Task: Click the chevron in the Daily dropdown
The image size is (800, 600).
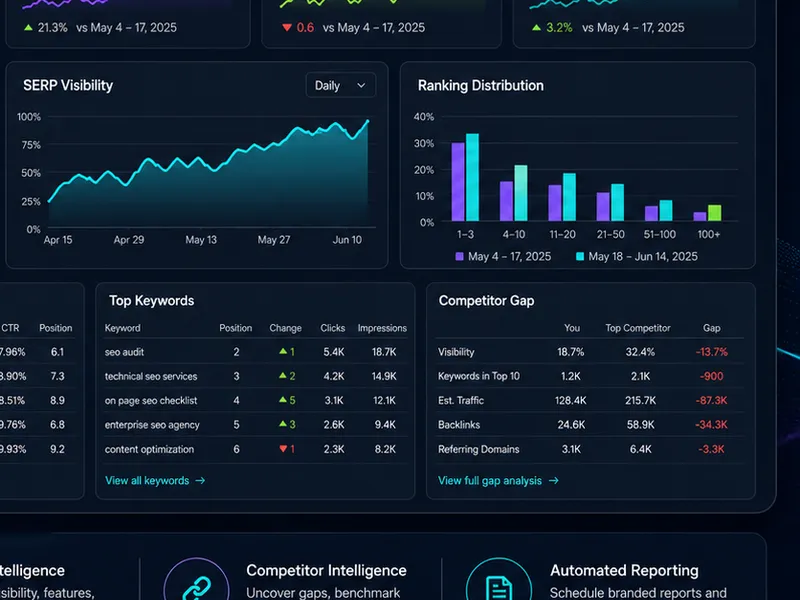Action: click(361, 85)
